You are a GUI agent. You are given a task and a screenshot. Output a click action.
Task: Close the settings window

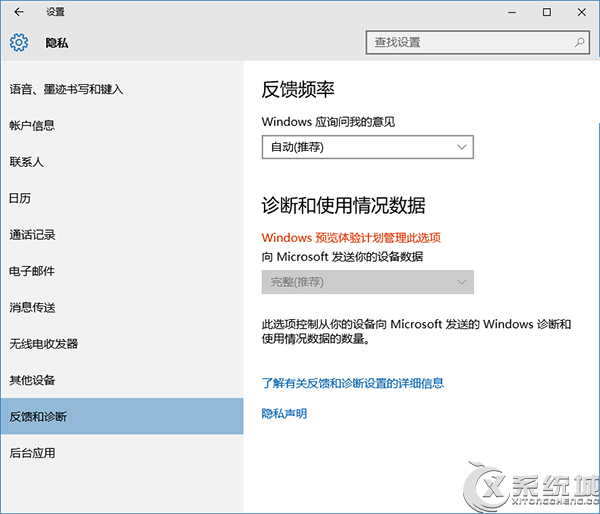(x=582, y=12)
